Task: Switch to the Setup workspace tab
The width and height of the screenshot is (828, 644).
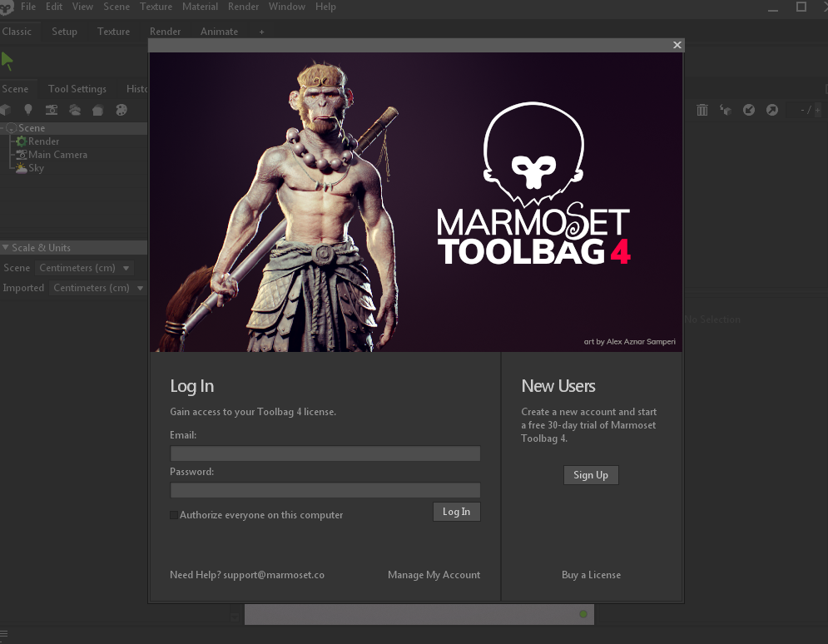Action: point(64,32)
